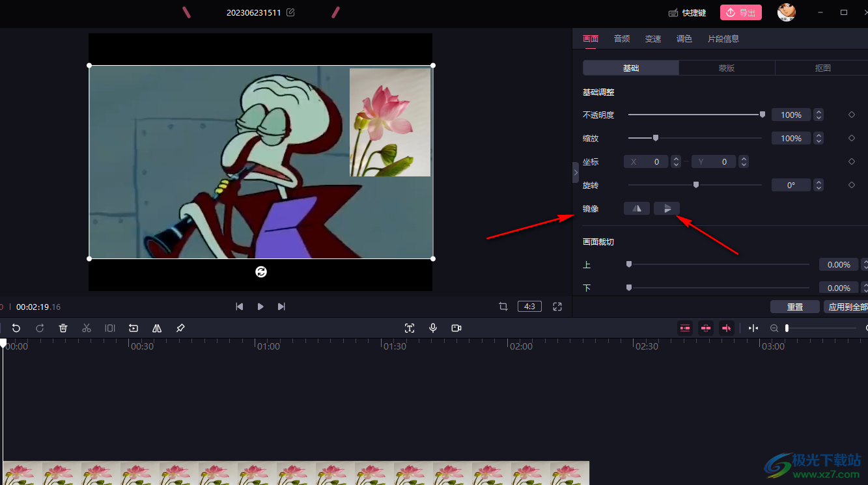Viewport: 868px width, 485px height.
Task: Click the Y coordinate input field
Action: pyautogui.click(x=714, y=161)
